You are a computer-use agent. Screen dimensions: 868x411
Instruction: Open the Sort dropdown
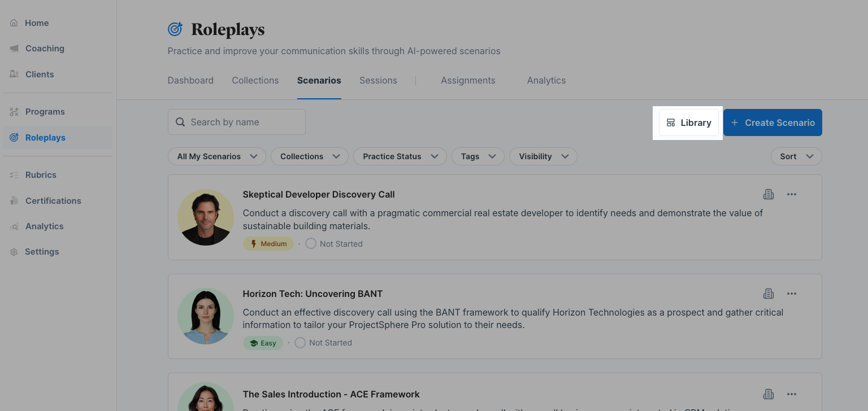[796, 156]
